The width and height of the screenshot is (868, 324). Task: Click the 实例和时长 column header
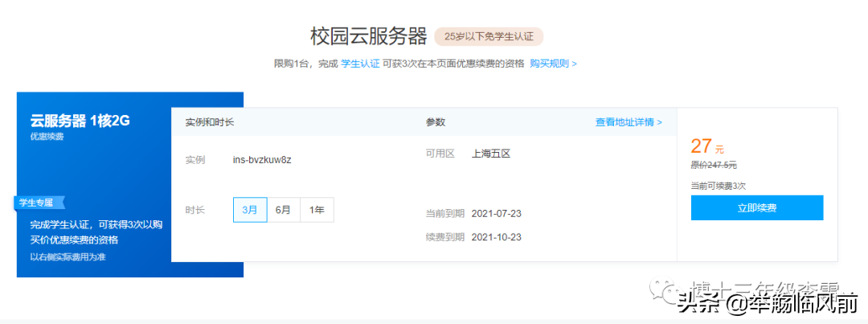point(209,122)
